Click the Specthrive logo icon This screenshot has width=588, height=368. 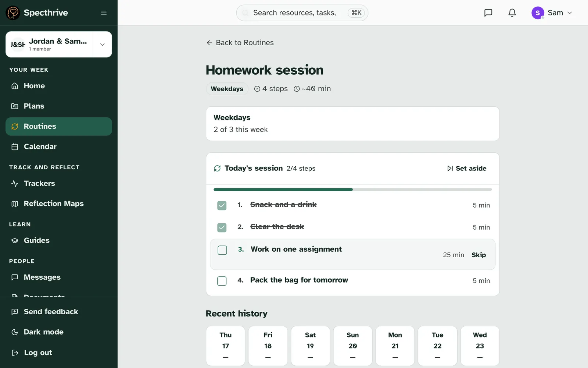(13, 13)
